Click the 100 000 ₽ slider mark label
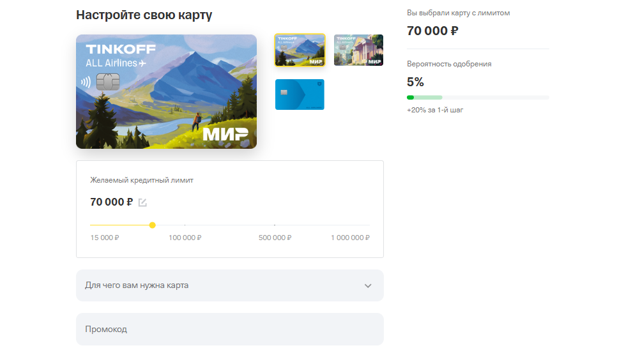The height and width of the screenshot is (364, 617). pos(185,238)
